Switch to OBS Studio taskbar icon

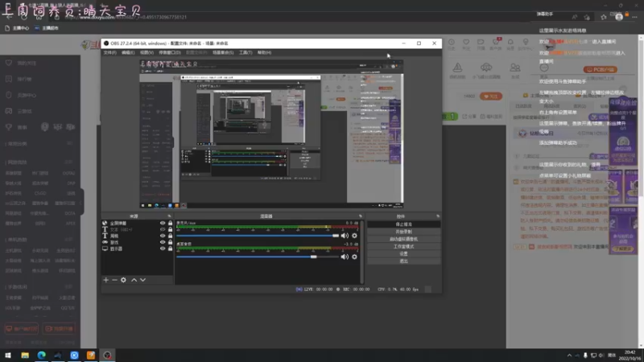tap(107, 356)
